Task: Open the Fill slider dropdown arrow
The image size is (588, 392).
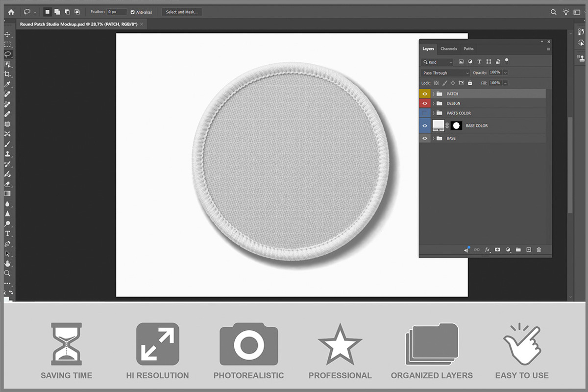Action: coord(505,83)
